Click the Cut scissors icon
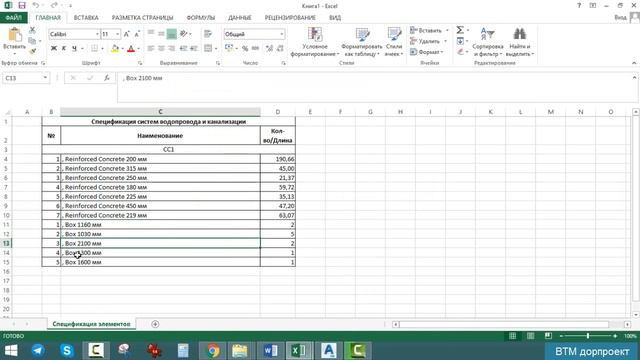The width and height of the screenshot is (640, 360). click(x=32, y=30)
